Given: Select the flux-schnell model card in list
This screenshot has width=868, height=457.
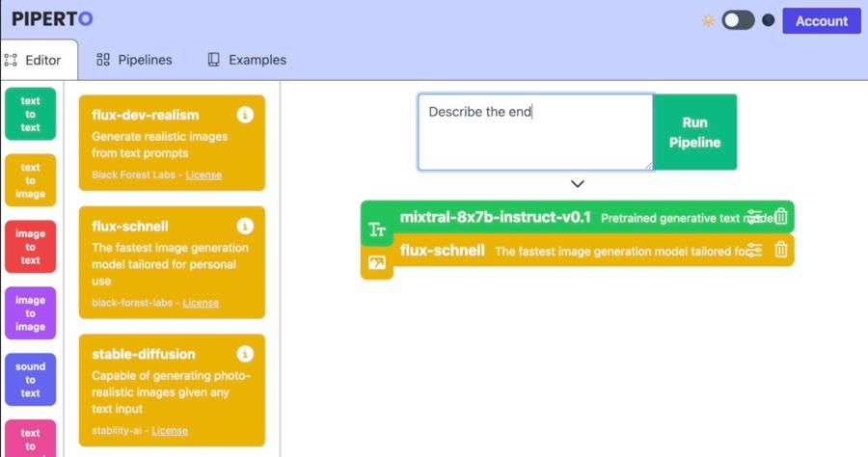Looking at the screenshot, I should pos(173,262).
